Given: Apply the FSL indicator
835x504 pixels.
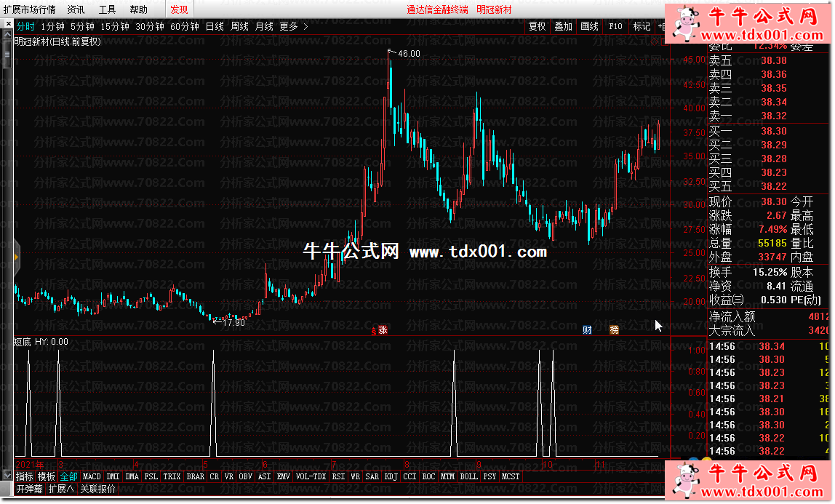Looking at the screenshot, I should click(151, 476).
